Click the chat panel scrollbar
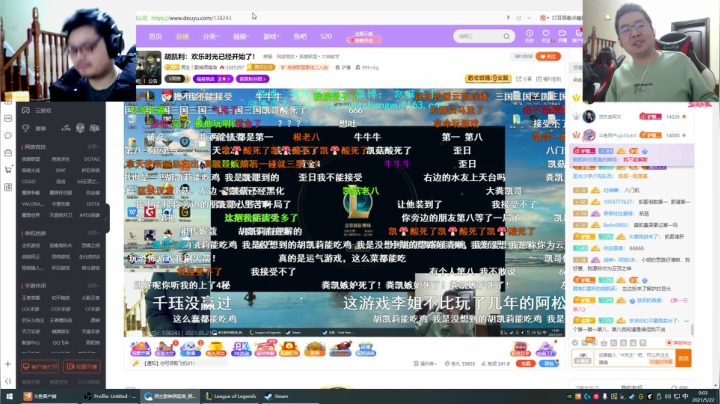 pos(692,330)
